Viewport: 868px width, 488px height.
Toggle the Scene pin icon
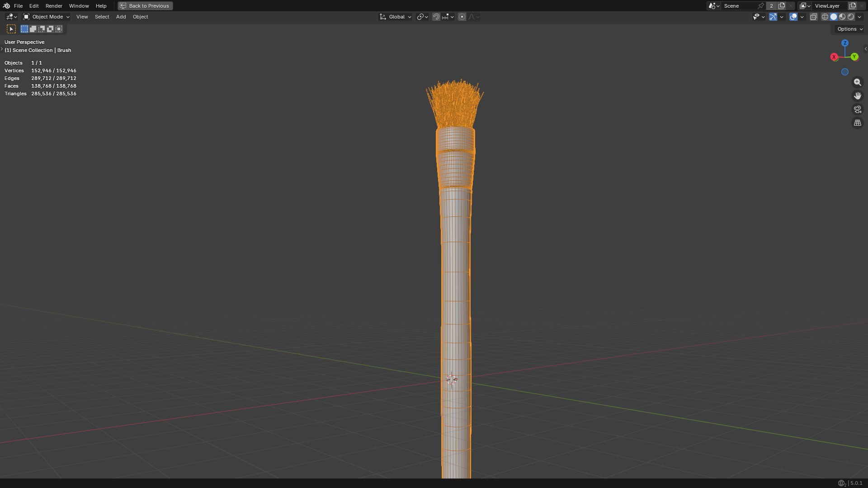[x=761, y=6]
